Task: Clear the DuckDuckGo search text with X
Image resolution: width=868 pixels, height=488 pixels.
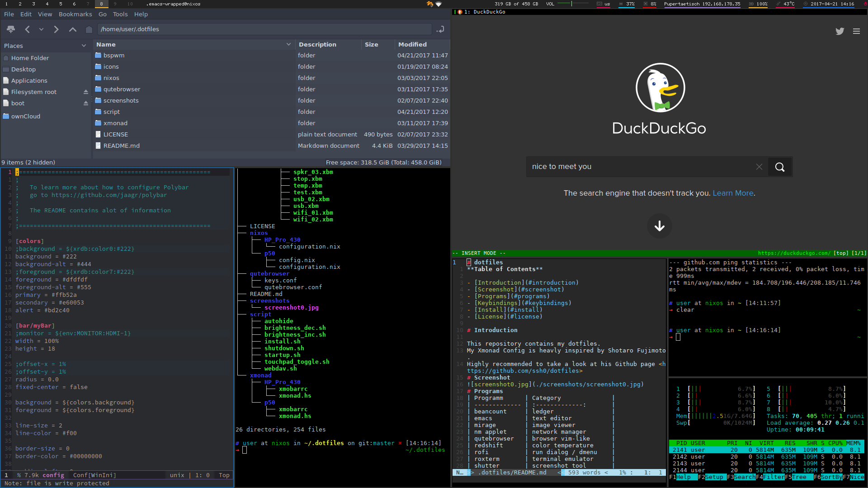Action: (759, 167)
